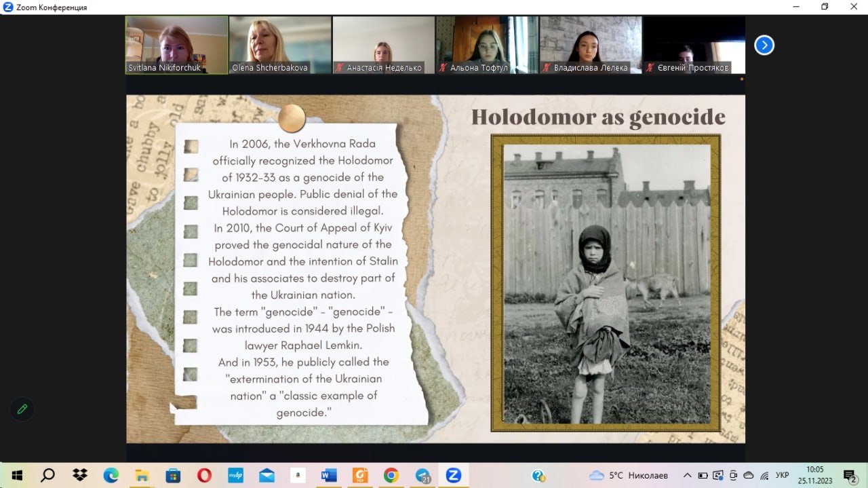Click muted mic icon for Анастасія Неделько
This screenshot has width=868, height=488.
[340, 68]
